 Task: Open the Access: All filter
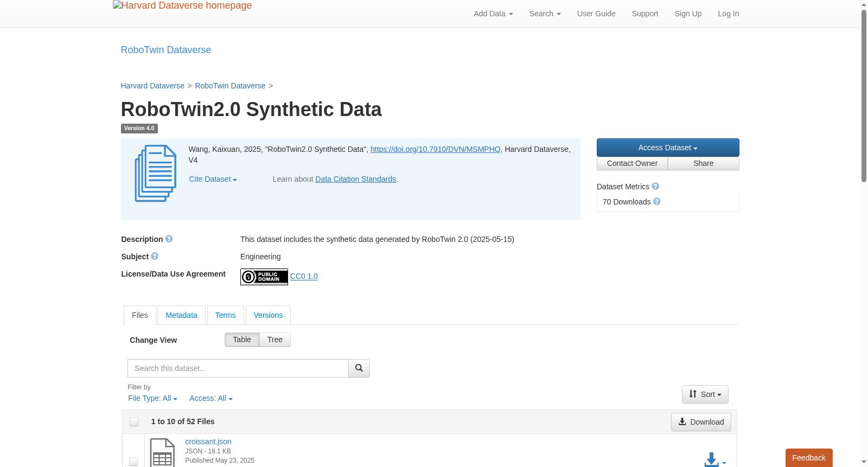(x=211, y=398)
